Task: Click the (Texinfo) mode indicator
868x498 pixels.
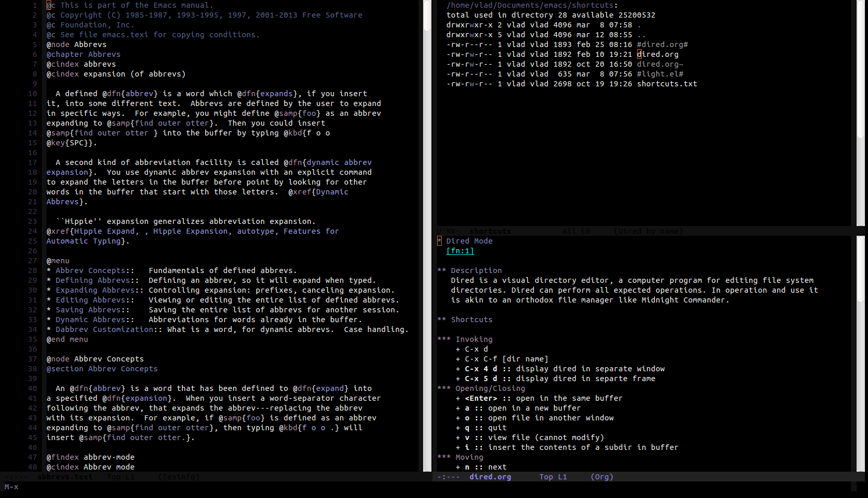Action: click(x=179, y=477)
